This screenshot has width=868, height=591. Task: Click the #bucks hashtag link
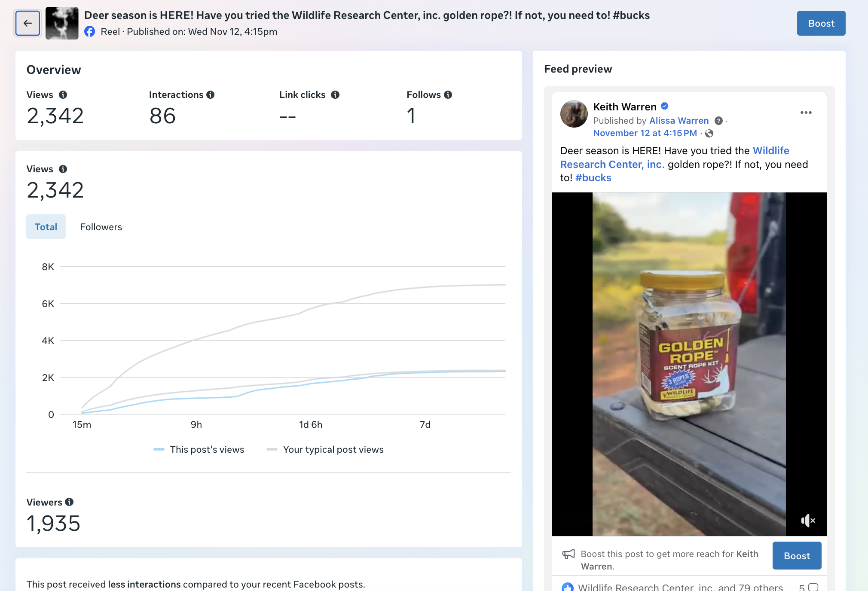click(593, 178)
